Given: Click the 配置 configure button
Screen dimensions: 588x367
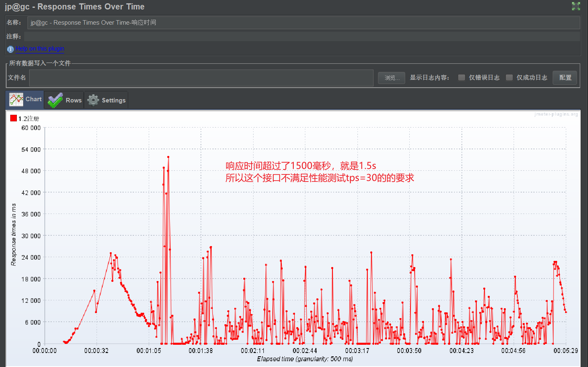Looking at the screenshot, I should 565,78.
